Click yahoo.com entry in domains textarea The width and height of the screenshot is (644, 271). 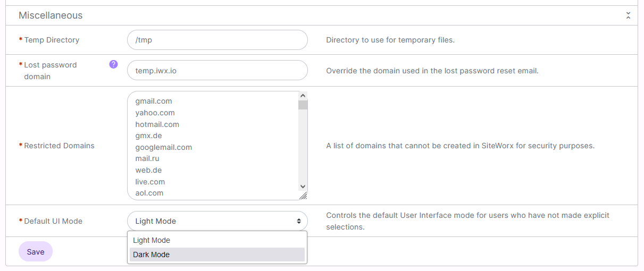pyautogui.click(x=155, y=113)
